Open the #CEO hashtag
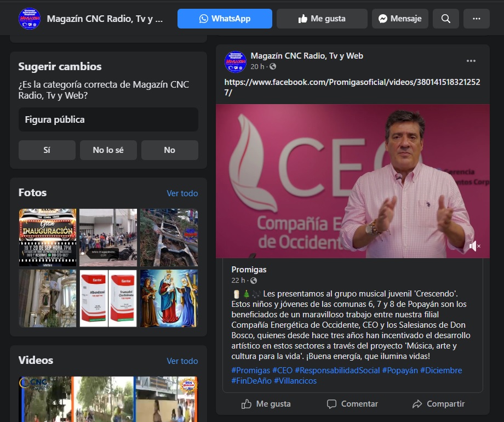The image size is (504, 422). [x=283, y=370]
